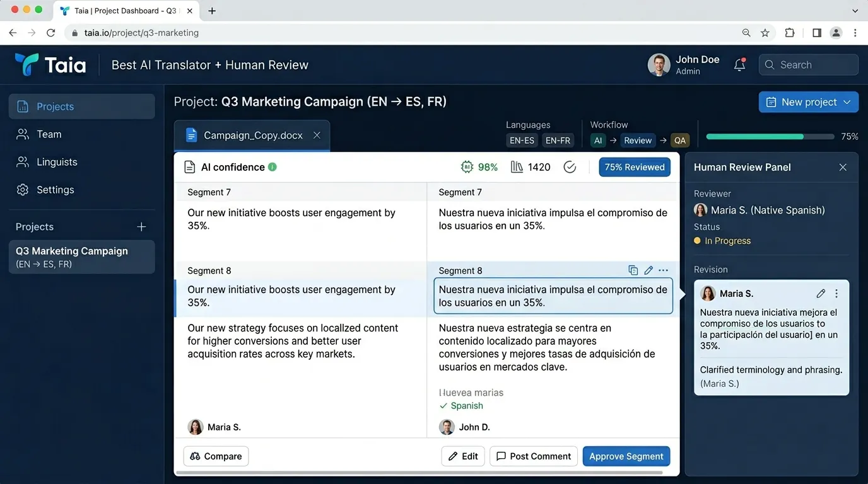
Task: Open revision card more options
Action: pos(836,294)
